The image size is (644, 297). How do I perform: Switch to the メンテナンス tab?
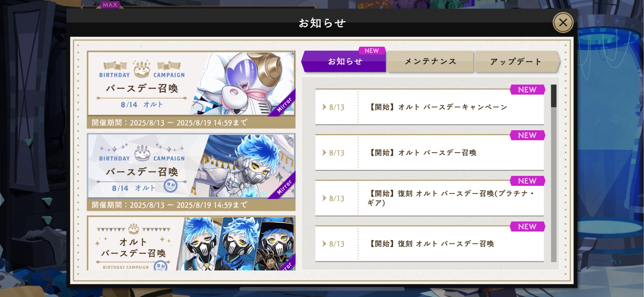coord(430,61)
